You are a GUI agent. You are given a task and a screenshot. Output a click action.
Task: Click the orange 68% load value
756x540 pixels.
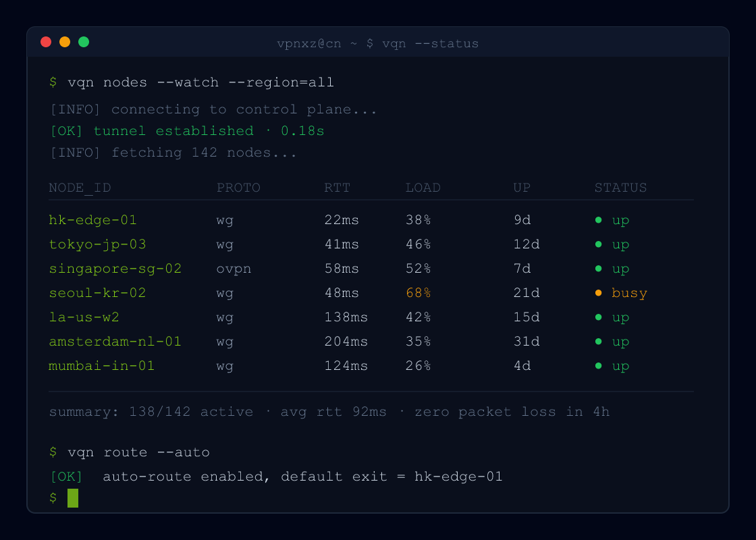(418, 293)
